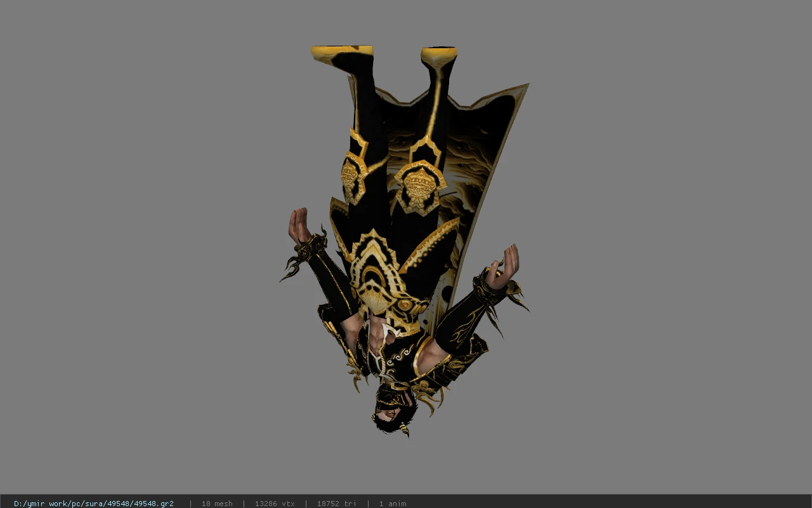This screenshot has width=812, height=508.
Task: Select the "1 anim" status entry
Action: [393, 504]
